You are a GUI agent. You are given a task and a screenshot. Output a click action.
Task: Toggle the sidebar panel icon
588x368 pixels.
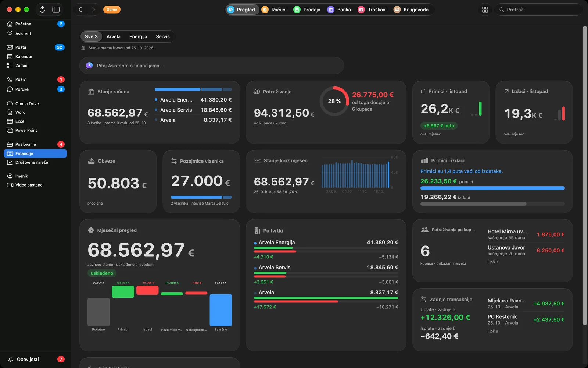click(x=56, y=10)
